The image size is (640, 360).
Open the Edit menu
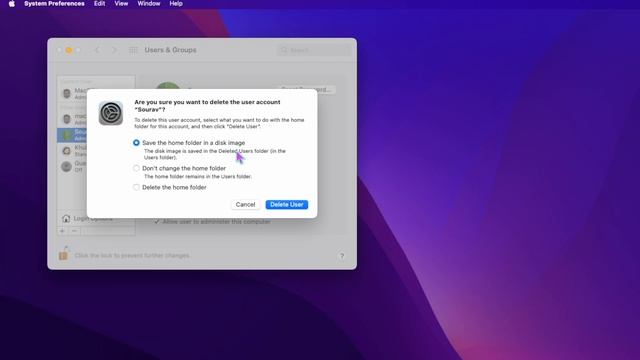(99, 4)
